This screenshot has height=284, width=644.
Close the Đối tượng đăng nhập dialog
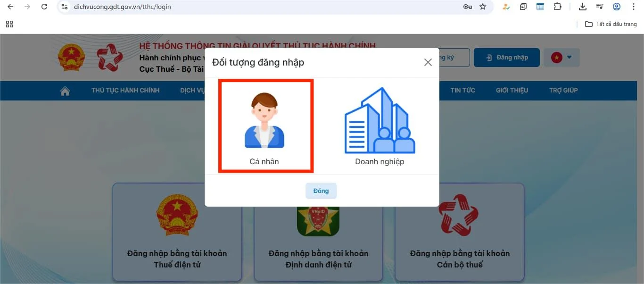[x=428, y=62]
